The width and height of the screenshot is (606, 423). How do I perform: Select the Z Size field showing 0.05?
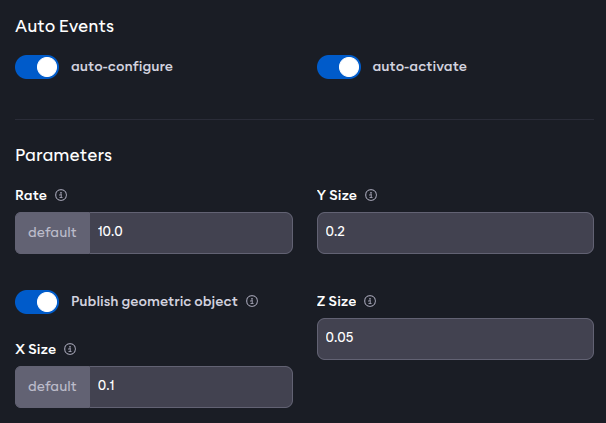(455, 339)
